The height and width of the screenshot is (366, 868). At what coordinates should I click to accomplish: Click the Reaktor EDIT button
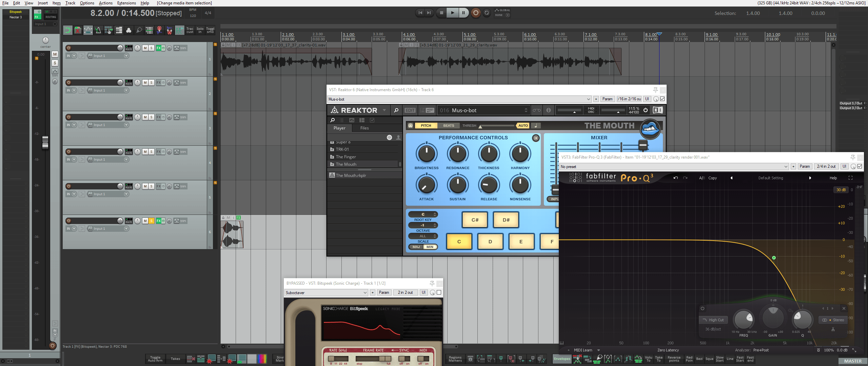(x=410, y=110)
